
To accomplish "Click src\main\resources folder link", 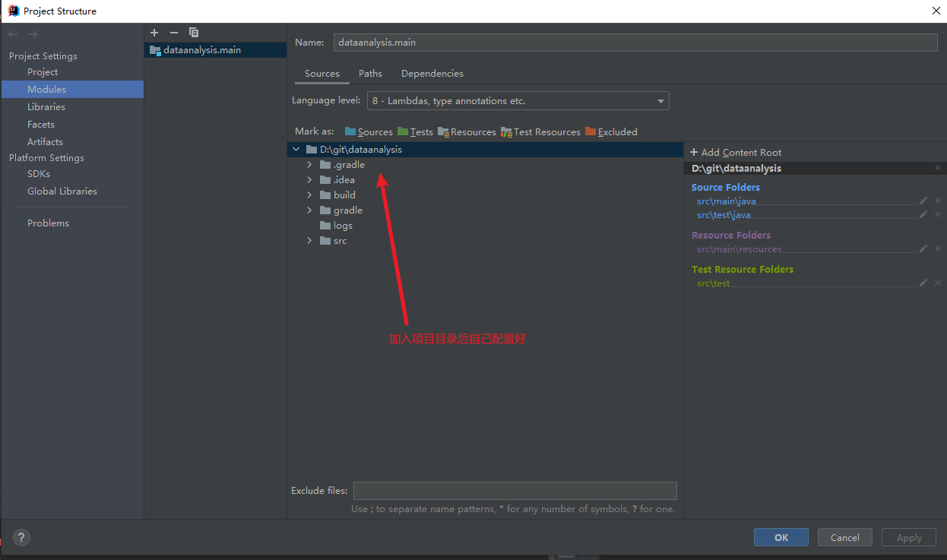I will [x=740, y=249].
